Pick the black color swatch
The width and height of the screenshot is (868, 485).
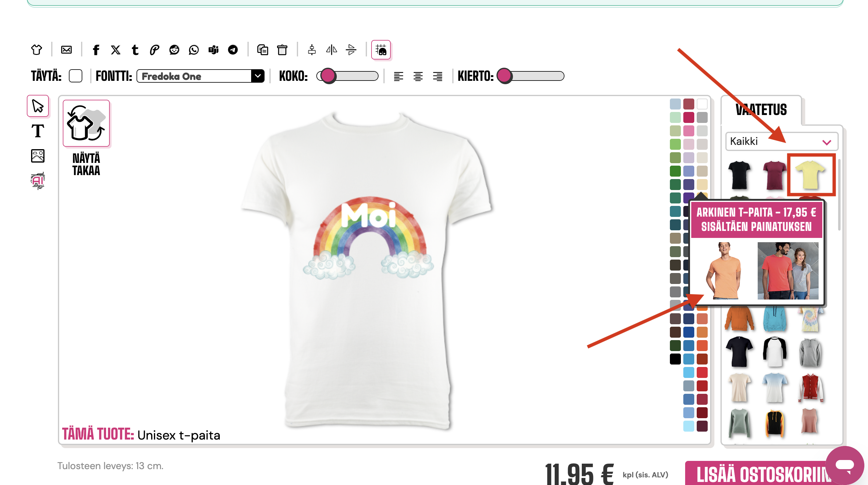pyautogui.click(x=675, y=359)
